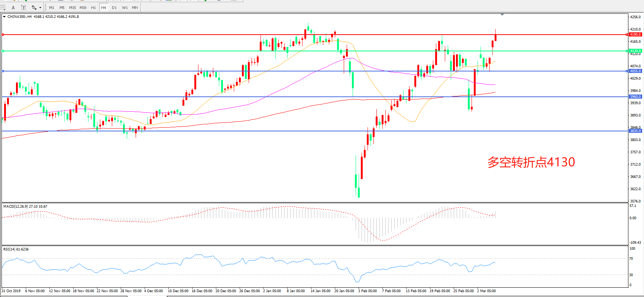The width and height of the screenshot is (644, 297).
Task: Select the red 4190.0 price label
Action: (x=635, y=35)
